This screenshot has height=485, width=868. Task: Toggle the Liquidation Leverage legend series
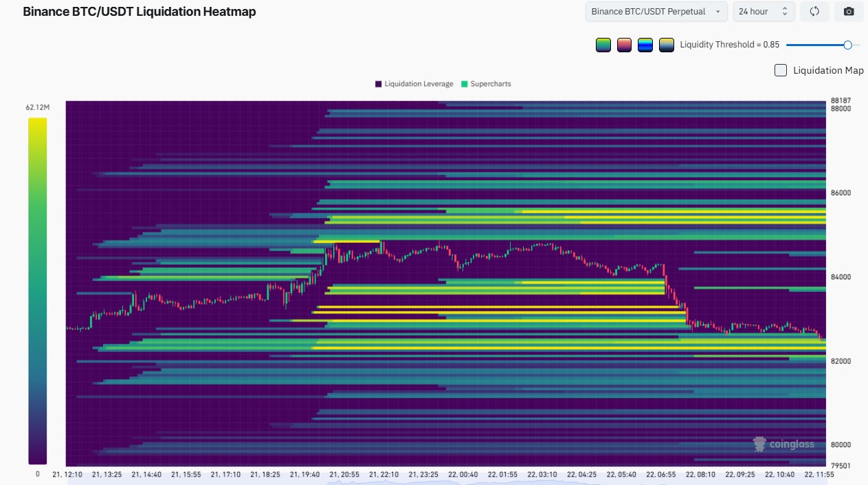[x=414, y=84]
